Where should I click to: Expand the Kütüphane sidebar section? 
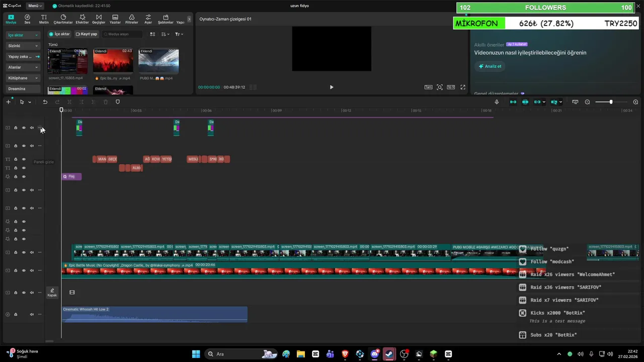coord(23,78)
